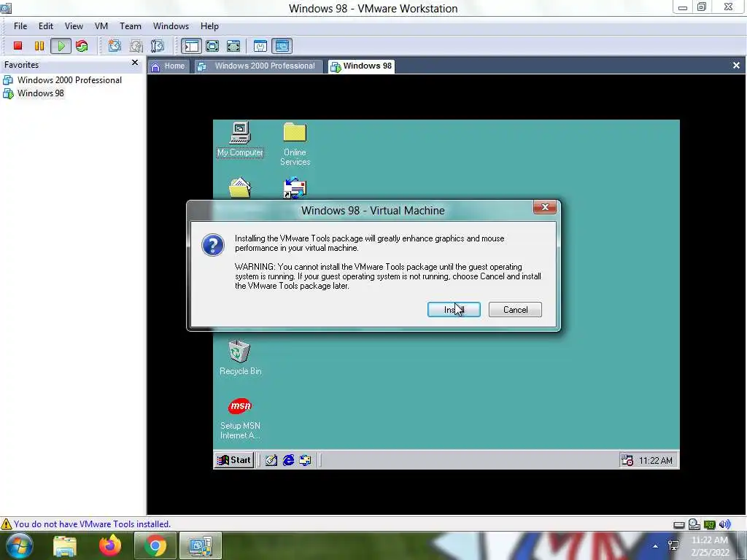
Task: Toggle the Console View toolbar icon
Action: [282, 46]
